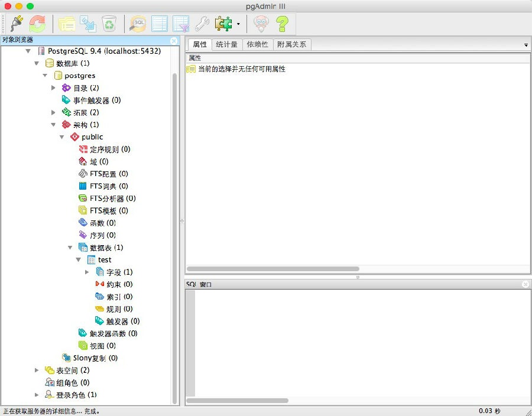
Task: Expand the 字段 (1) columns node
Action: 87,272
